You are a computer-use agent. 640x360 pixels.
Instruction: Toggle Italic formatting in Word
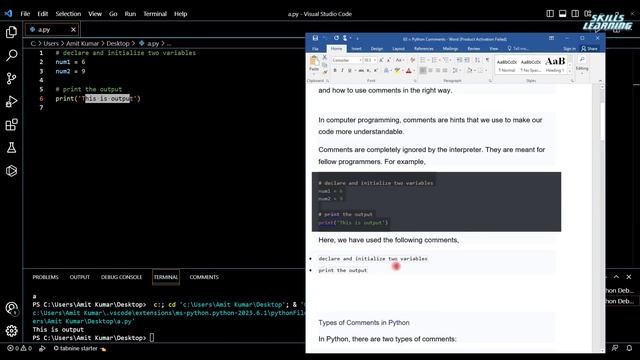tap(342, 71)
